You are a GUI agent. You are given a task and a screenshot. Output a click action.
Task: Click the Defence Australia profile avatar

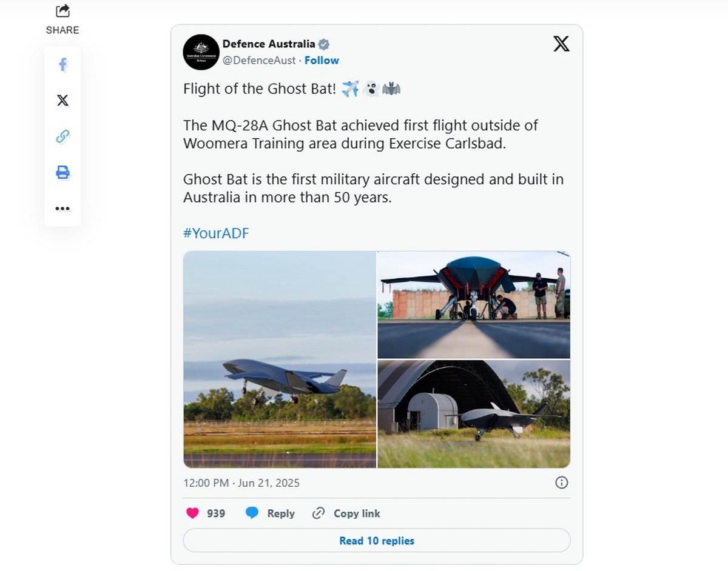click(x=201, y=52)
